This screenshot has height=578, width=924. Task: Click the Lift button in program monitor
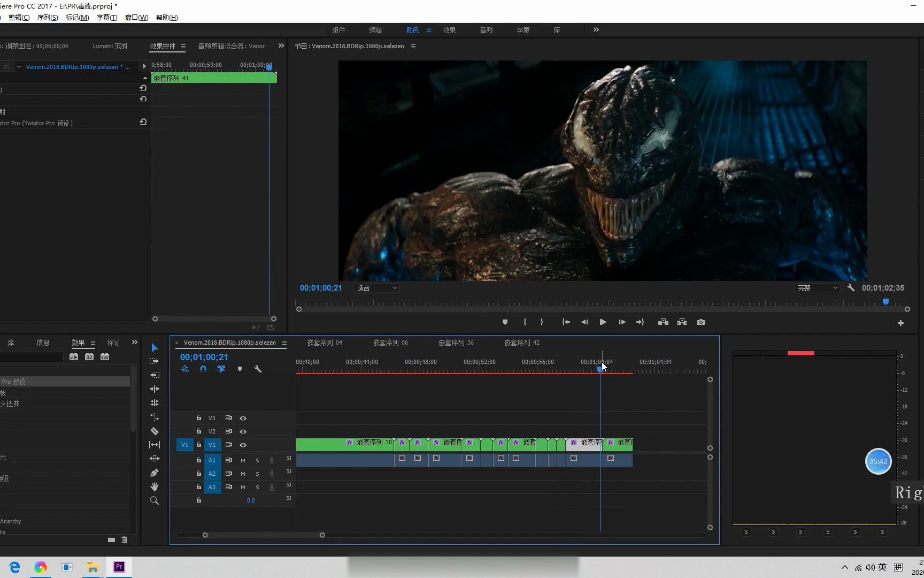click(663, 322)
